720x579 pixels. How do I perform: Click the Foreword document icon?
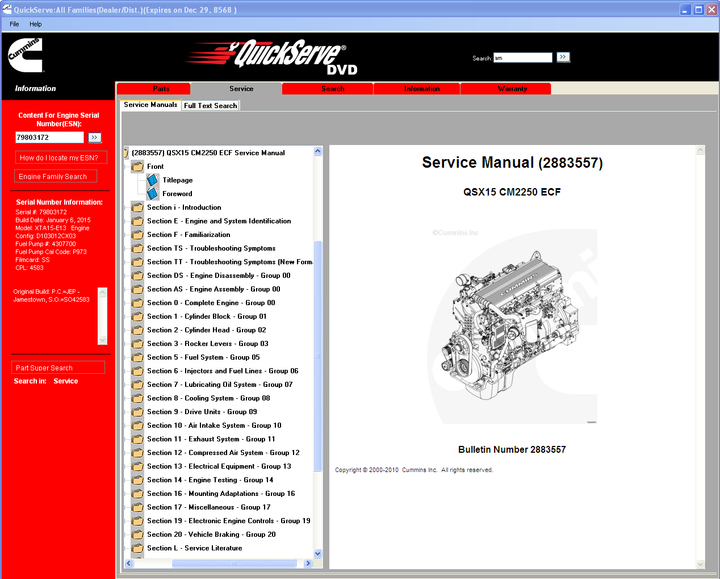click(152, 194)
